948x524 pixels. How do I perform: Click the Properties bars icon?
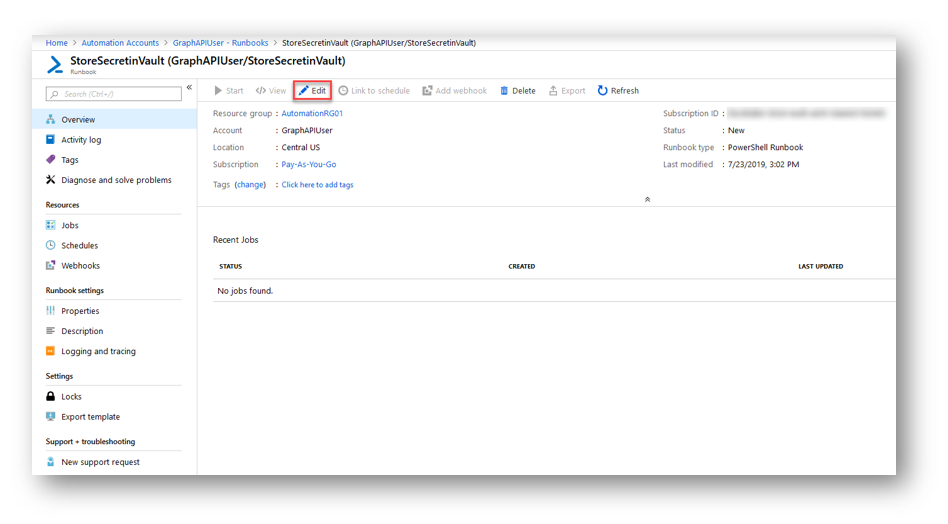[x=51, y=310]
